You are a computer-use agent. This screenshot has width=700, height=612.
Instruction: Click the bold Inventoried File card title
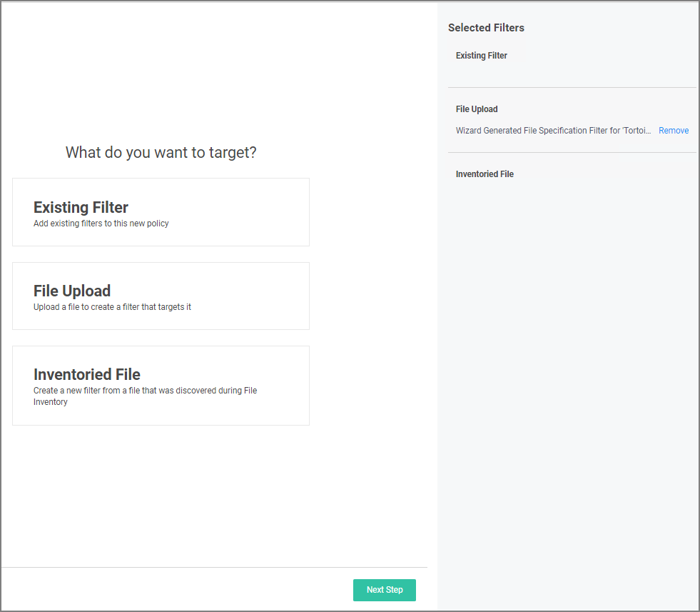point(87,374)
